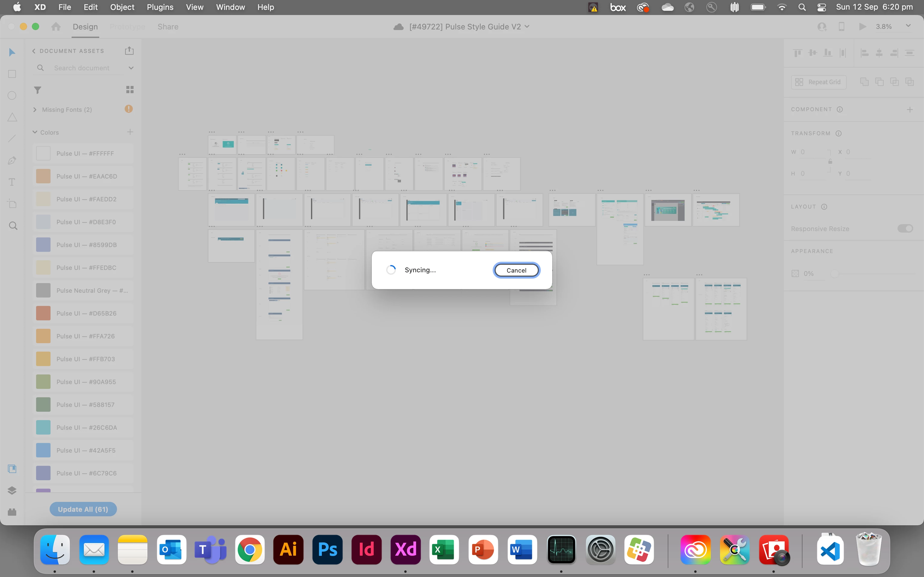Switch assets to grid view
The width and height of the screenshot is (924, 577).
click(130, 90)
